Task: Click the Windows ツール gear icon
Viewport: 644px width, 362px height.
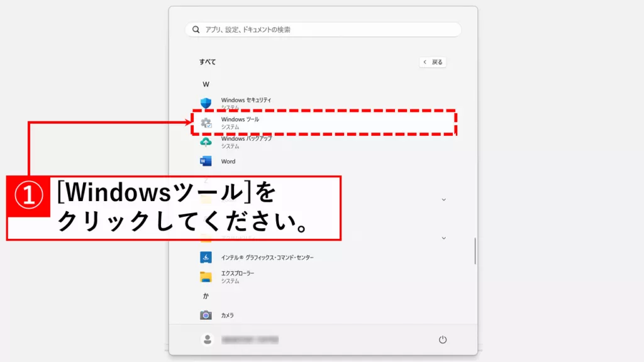Action: [x=206, y=123]
